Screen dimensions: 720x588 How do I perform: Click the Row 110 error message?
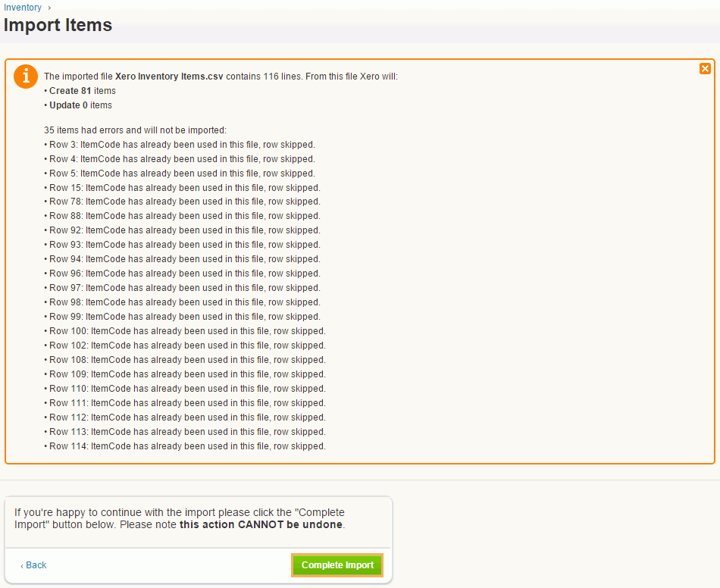tap(185, 389)
